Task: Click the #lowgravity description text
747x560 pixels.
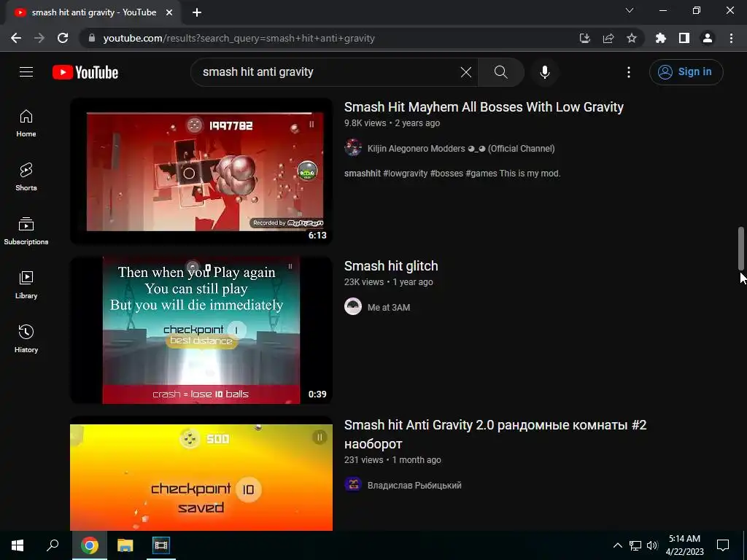Action: 405,174
